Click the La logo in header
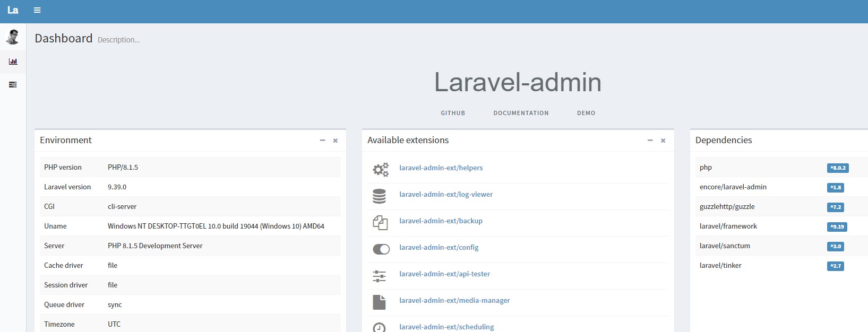 (13, 10)
